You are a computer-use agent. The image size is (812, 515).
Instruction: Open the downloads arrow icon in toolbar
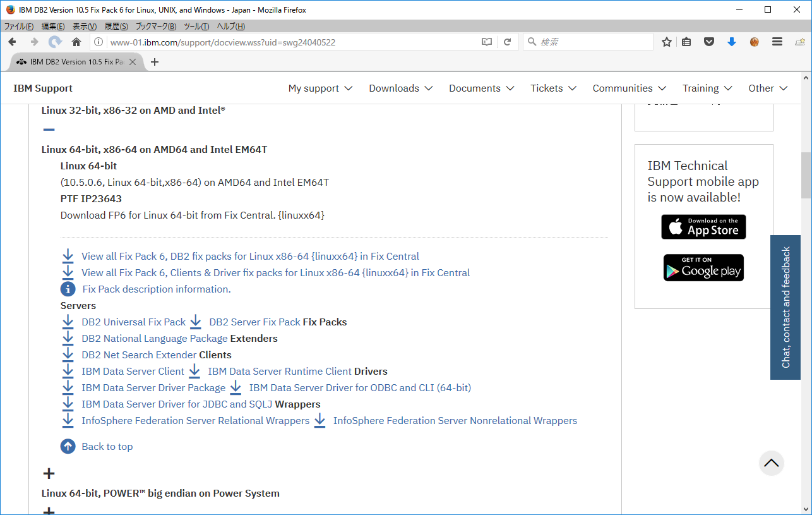click(x=732, y=42)
